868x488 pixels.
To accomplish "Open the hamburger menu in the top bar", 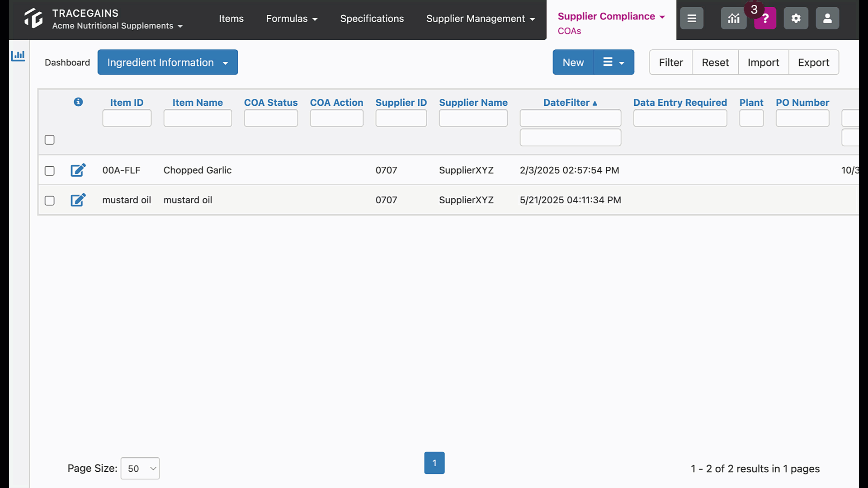I will tap(691, 18).
